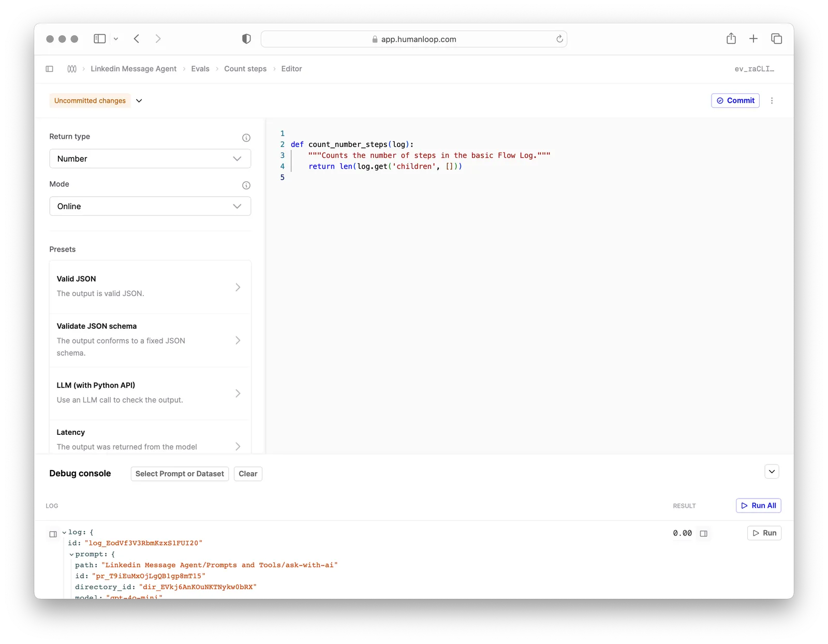Open the log detail panel icon beside log
828x644 pixels.
pyautogui.click(x=53, y=534)
